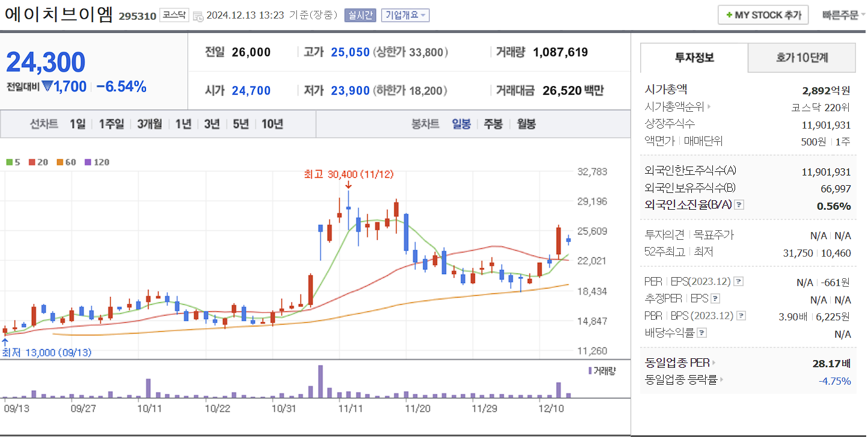Click the MY STOCK 추가 button

[763, 14]
